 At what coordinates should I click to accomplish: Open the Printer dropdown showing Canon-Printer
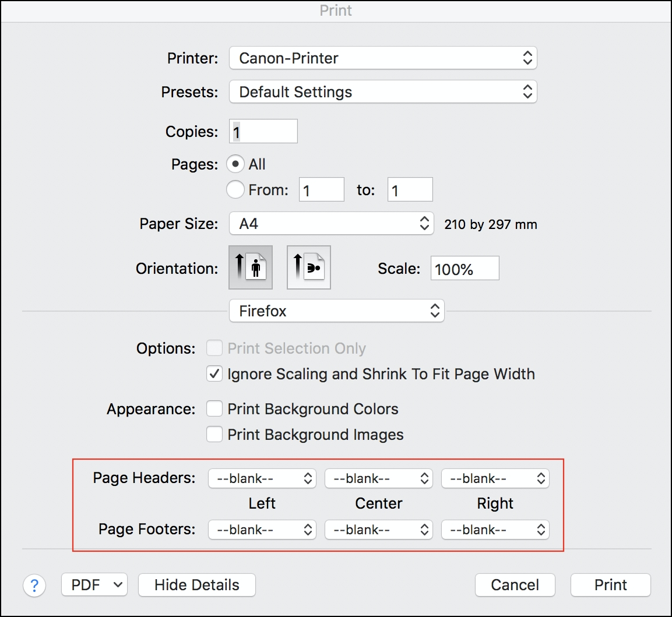(382, 58)
